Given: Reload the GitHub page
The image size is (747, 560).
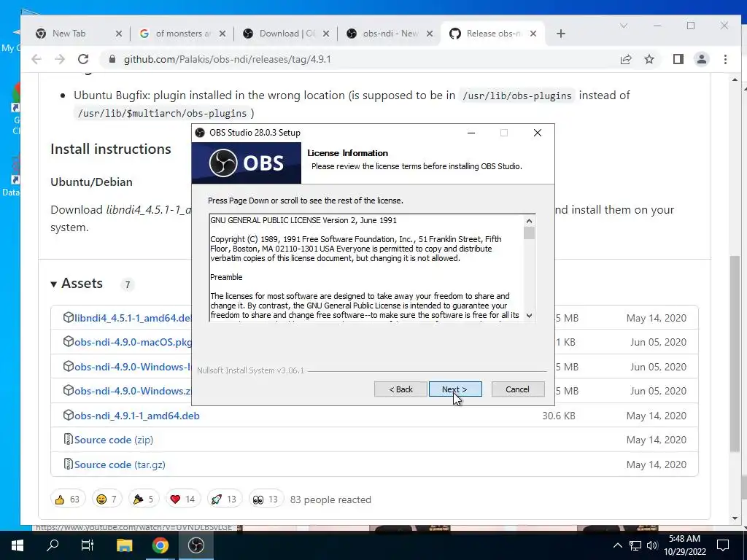Looking at the screenshot, I should (x=83, y=59).
